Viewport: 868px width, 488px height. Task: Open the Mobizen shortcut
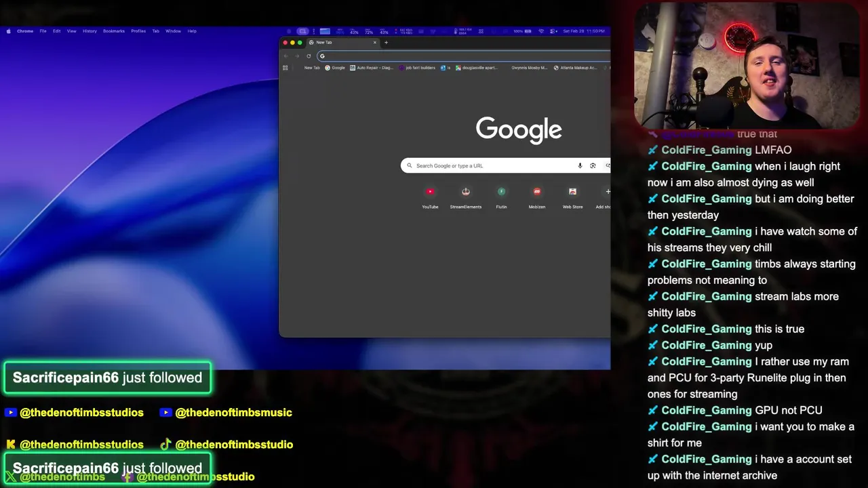[537, 197]
